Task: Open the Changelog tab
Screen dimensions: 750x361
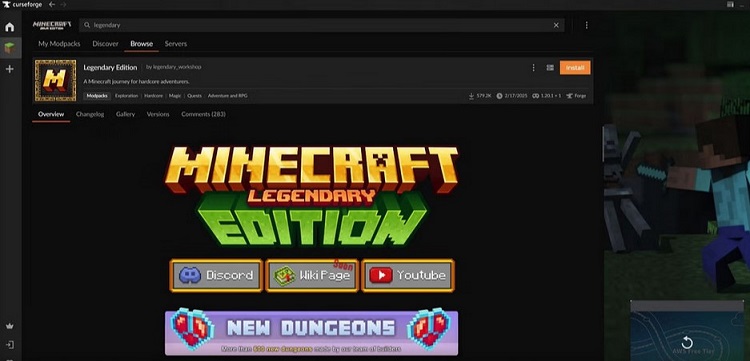Action: (x=90, y=114)
